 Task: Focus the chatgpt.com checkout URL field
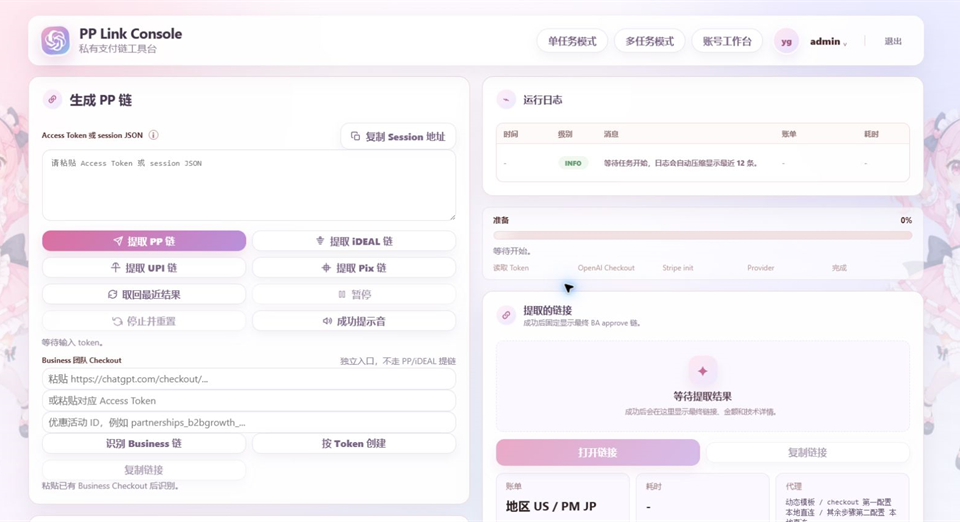pos(249,379)
